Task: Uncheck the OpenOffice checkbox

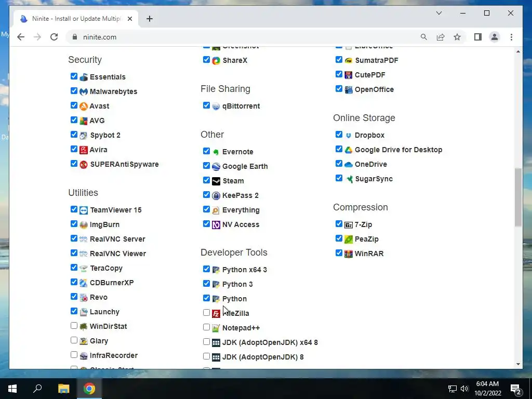Action: click(339, 89)
